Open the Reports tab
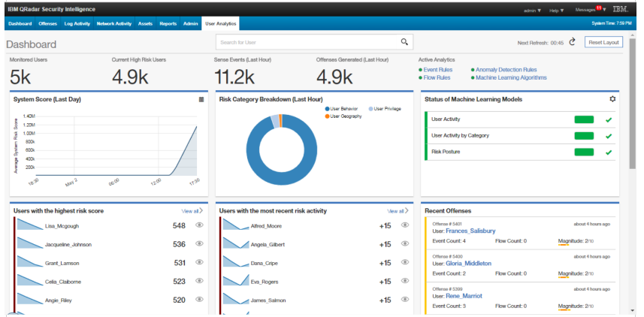The width and height of the screenshot is (644, 317). 168,24
